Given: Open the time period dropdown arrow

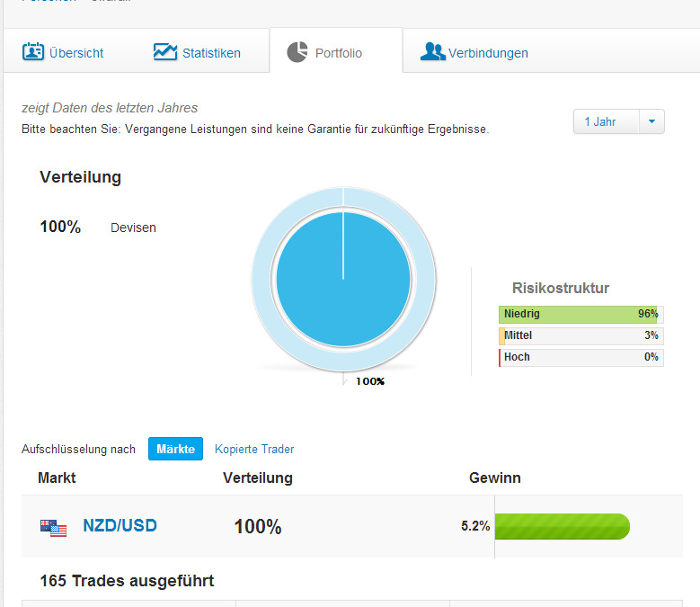Looking at the screenshot, I should pyautogui.click(x=651, y=121).
